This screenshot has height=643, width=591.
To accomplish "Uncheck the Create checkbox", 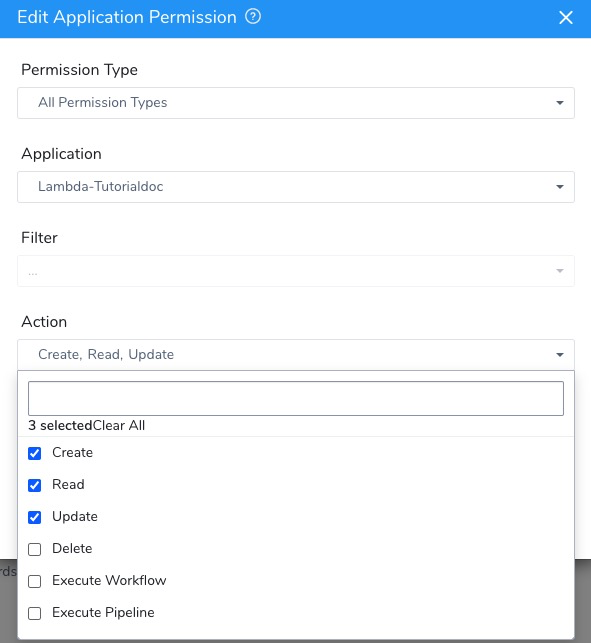I will point(34,453).
